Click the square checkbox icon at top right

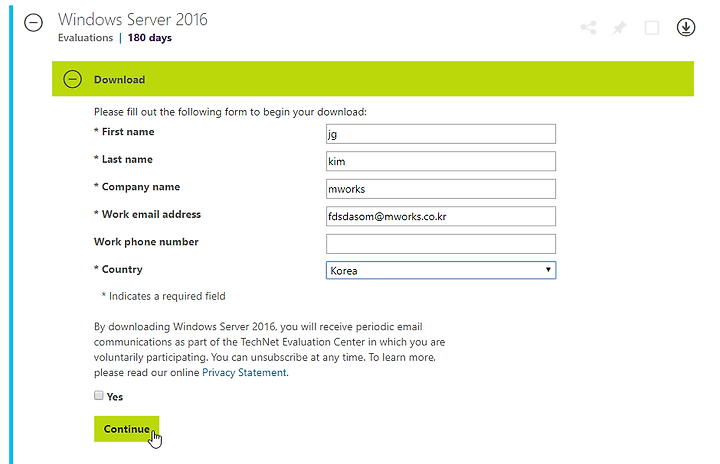coord(652,28)
